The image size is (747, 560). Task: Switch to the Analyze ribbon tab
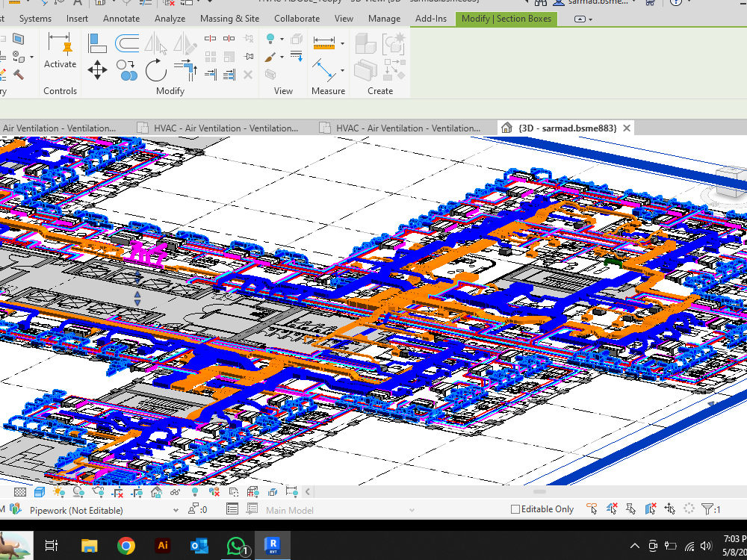[170, 19]
